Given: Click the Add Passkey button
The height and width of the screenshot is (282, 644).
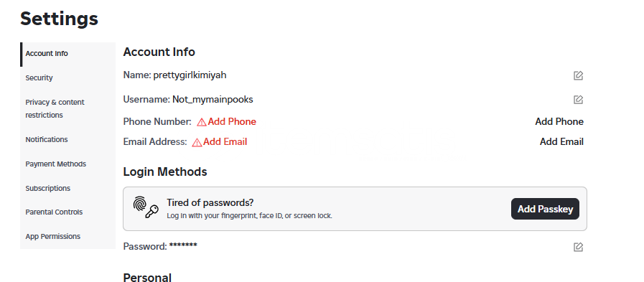Looking at the screenshot, I should [x=545, y=209].
